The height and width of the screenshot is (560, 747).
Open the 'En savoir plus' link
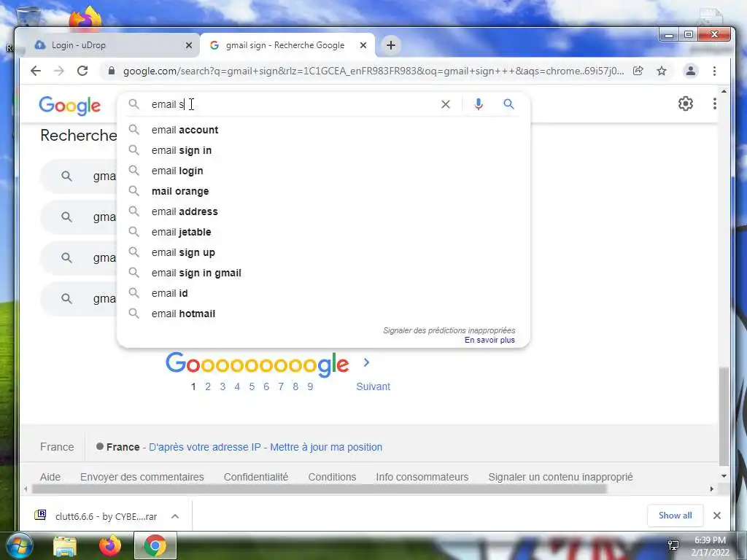489,340
